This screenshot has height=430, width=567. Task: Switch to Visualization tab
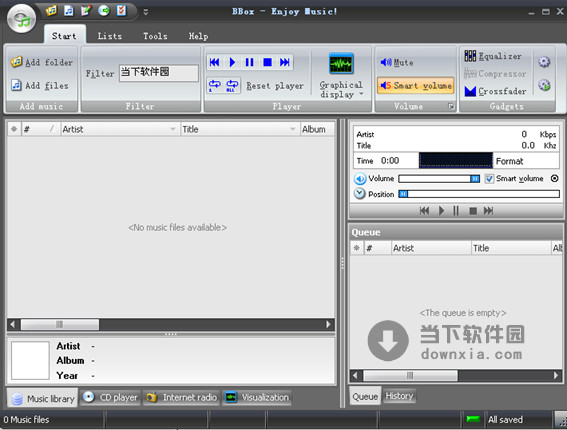click(x=257, y=397)
